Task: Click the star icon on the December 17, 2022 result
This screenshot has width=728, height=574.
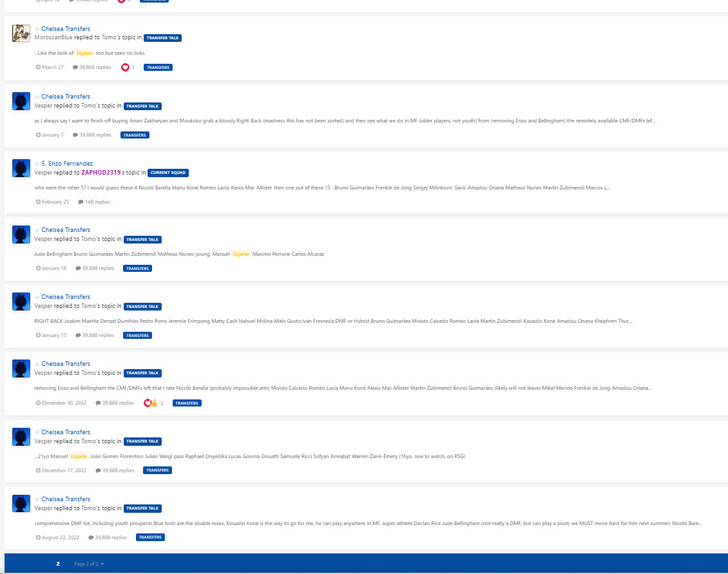Action: point(37,432)
